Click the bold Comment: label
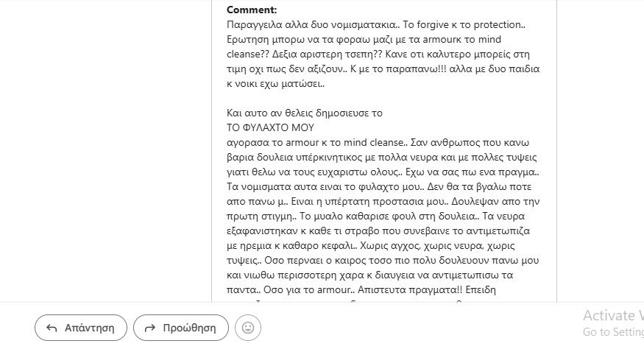 252,10
